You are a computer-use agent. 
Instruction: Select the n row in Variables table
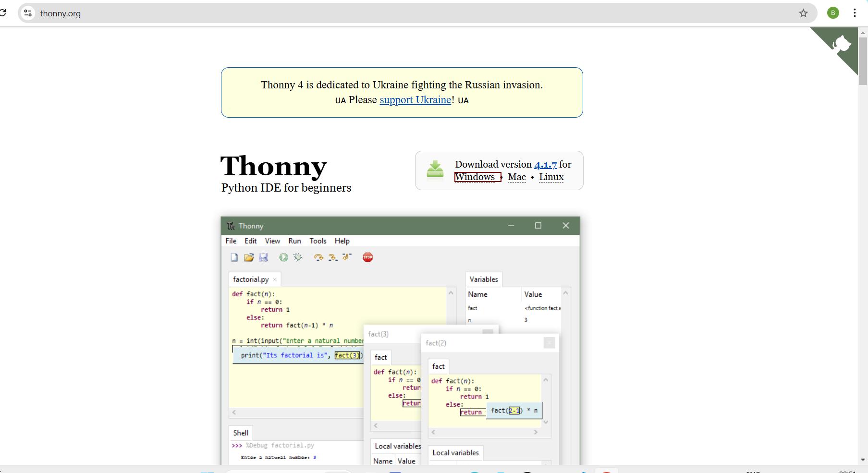pyautogui.click(x=513, y=320)
